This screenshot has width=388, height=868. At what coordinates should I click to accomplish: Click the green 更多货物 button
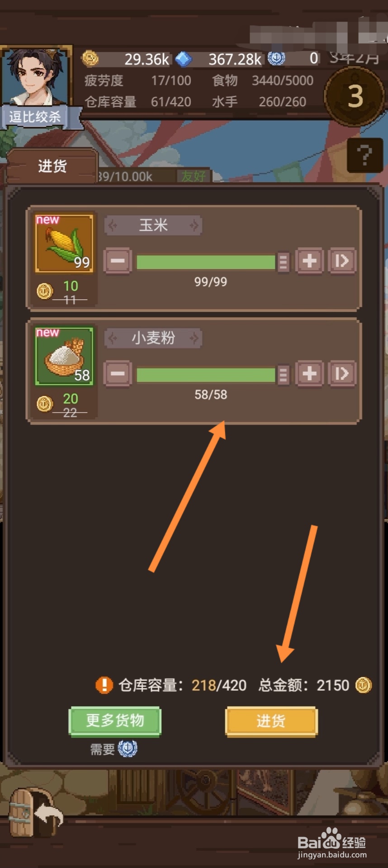(x=115, y=721)
